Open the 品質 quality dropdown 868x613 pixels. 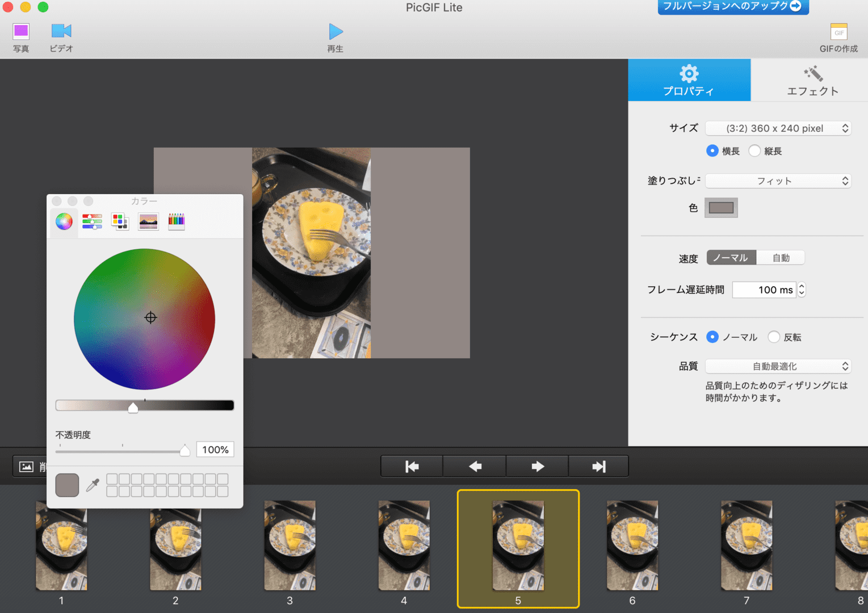click(778, 367)
